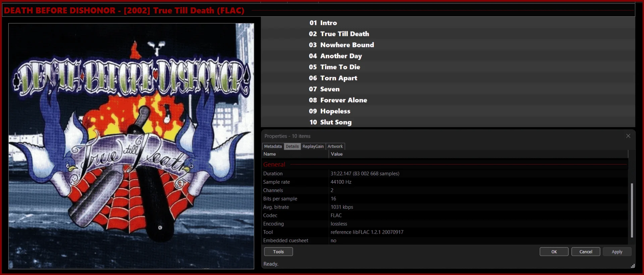Select track 06 Torn Apart
644x275 pixels.
(448, 78)
